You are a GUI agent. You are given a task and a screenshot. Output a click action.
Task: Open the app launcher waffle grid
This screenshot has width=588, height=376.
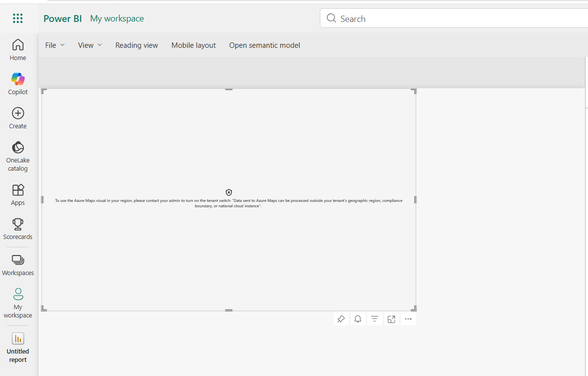(18, 19)
